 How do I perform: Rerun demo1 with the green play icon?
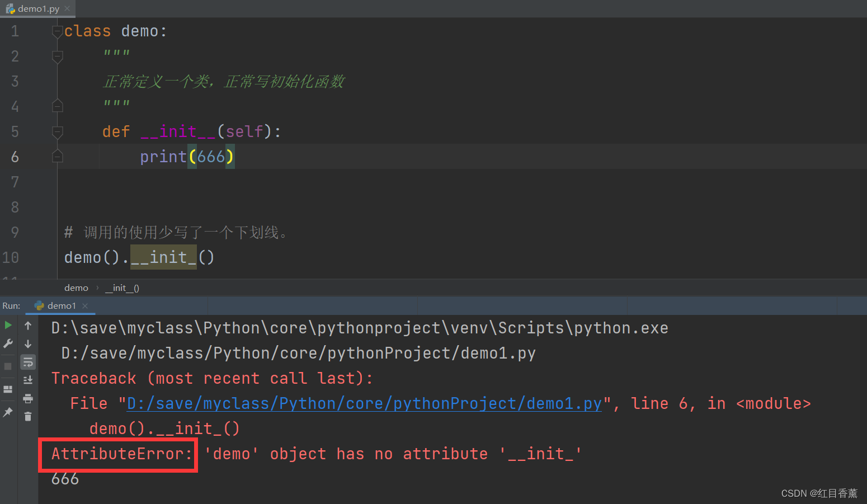8,325
